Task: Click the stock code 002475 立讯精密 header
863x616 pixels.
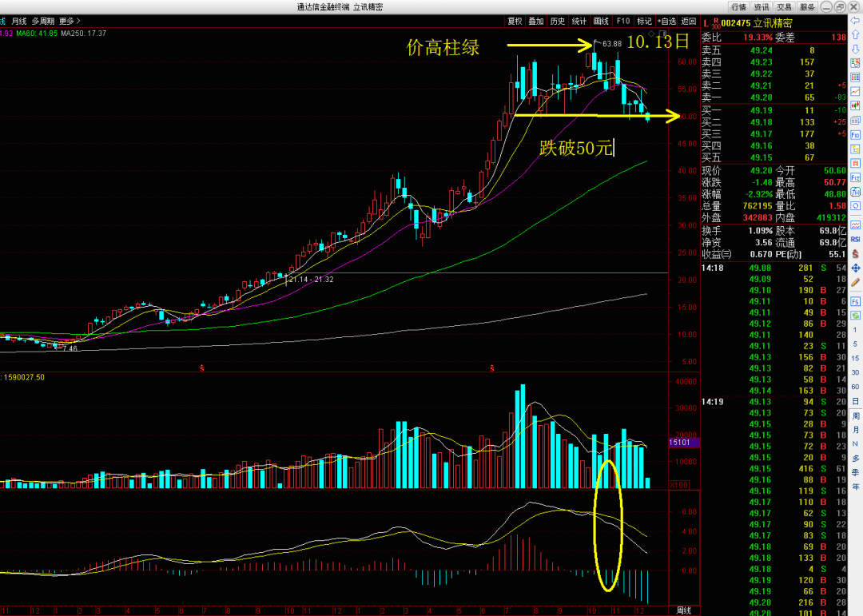Action: [757, 23]
